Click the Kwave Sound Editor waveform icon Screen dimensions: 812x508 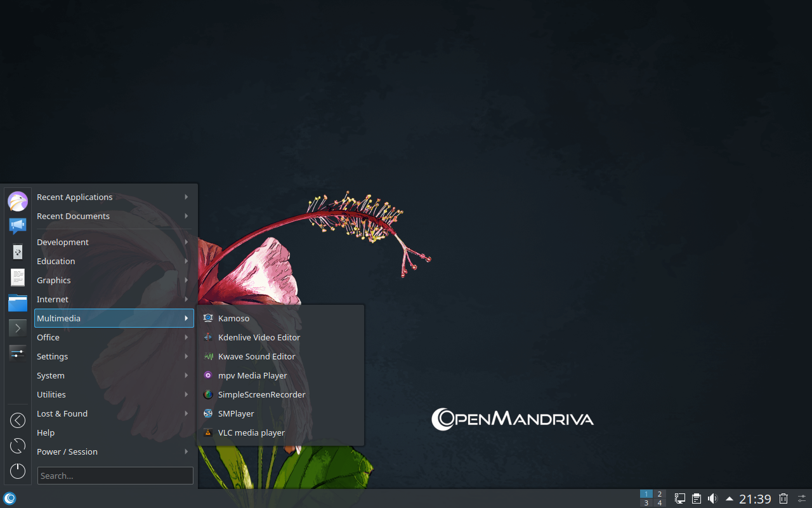click(x=208, y=356)
